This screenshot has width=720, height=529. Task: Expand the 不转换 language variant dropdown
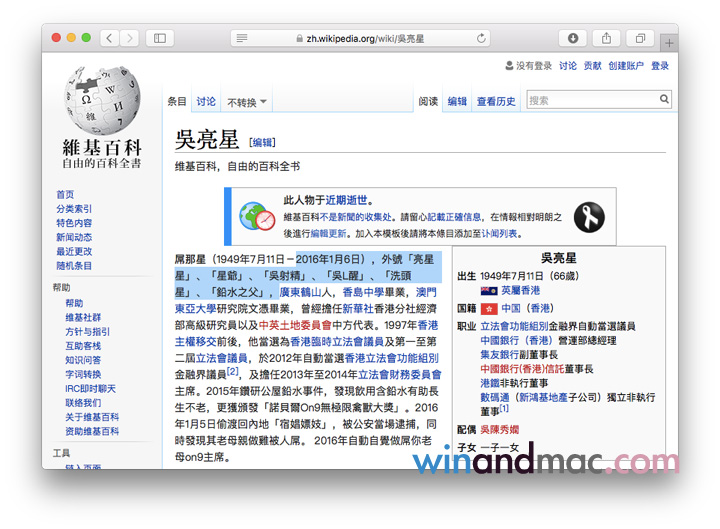pyautogui.click(x=247, y=102)
